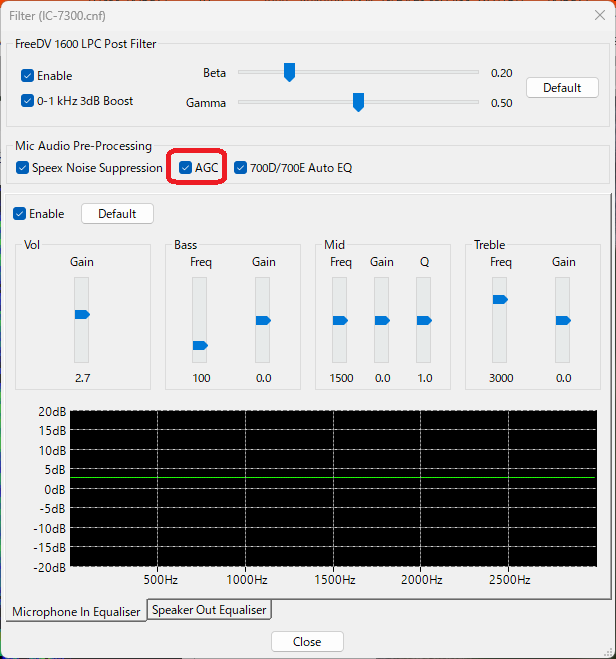
Task: Click the Mid Gain slider thumb
Action: pyautogui.click(x=382, y=321)
